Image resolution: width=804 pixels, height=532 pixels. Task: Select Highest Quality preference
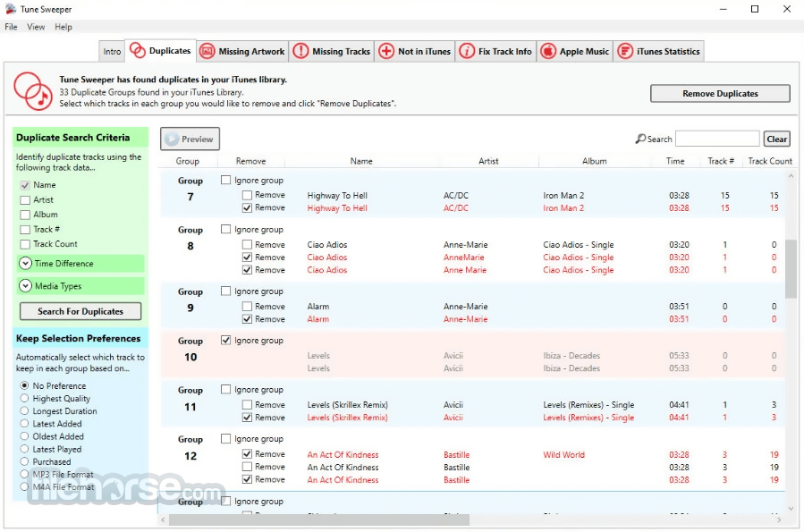[24, 398]
